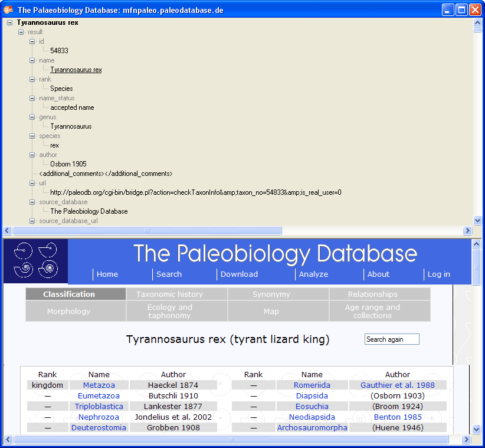Go to the Analyze navigation item
Screen dimensions: 485x448
tap(313, 274)
